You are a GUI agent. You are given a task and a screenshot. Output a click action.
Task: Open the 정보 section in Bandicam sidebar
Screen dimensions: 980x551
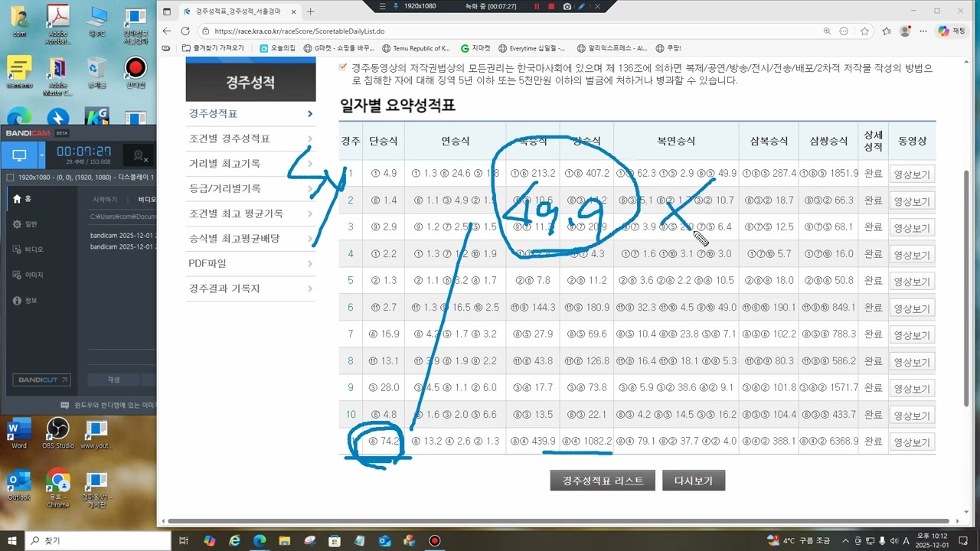click(24, 300)
